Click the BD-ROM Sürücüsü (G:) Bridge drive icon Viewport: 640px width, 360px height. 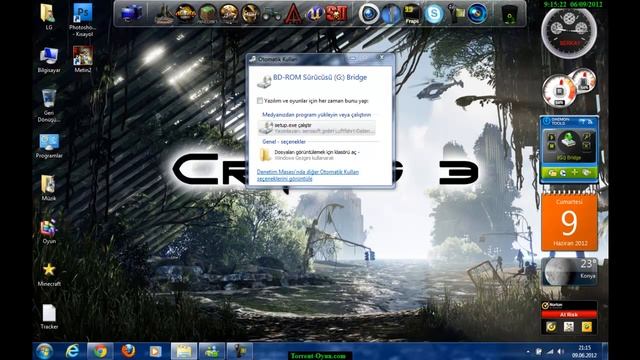[x=264, y=81]
